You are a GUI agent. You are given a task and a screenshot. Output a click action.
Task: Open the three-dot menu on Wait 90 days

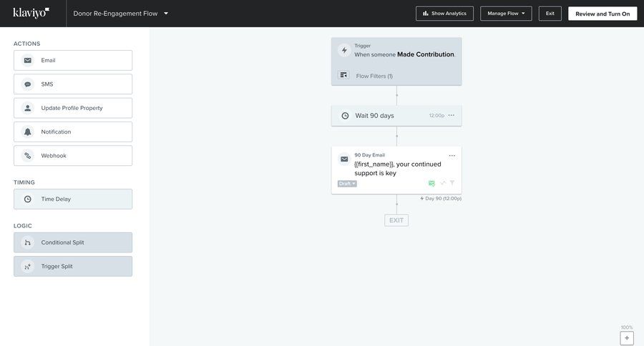click(452, 115)
